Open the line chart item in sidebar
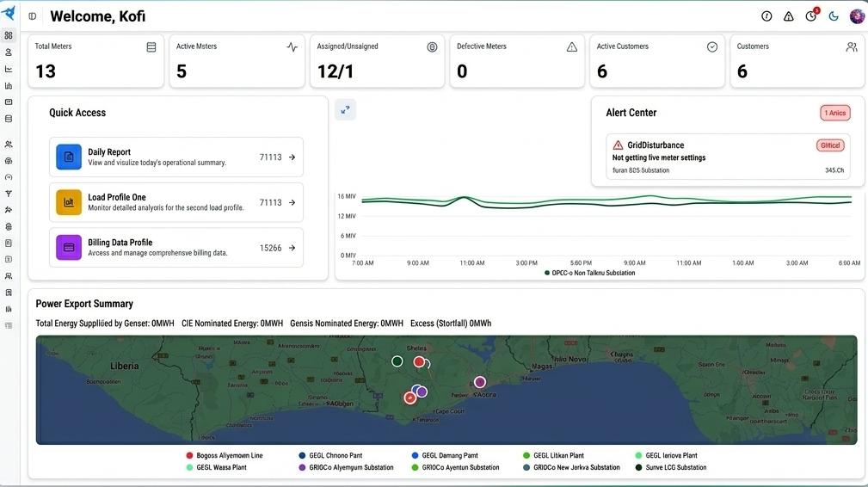 tap(9, 69)
